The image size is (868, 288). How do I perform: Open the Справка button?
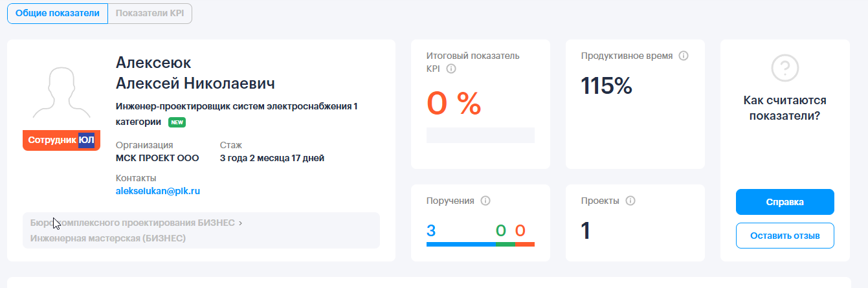785,202
